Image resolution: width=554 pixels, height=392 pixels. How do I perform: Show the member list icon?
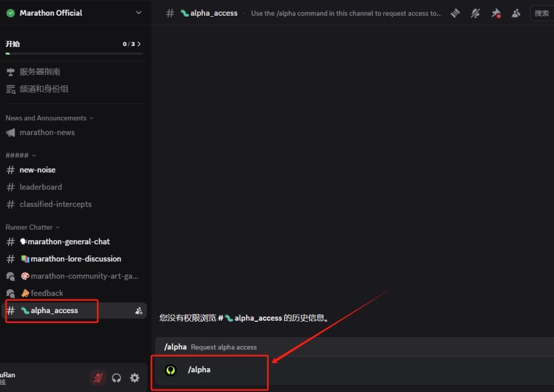tap(516, 14)
